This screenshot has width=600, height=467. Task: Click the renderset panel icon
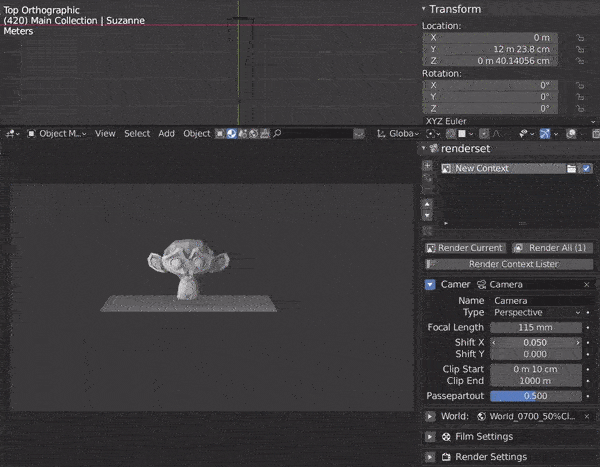tap(434, 148)
